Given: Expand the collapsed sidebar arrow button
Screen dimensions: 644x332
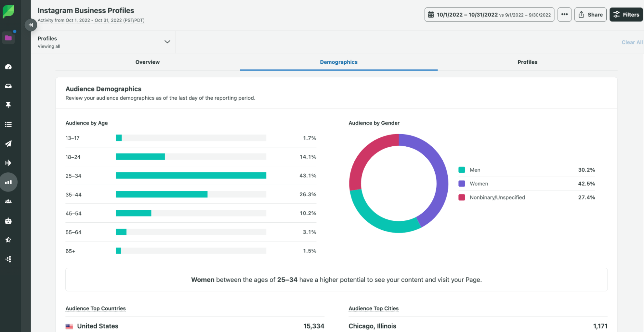Looking at the screenshot, I should 31,25.
